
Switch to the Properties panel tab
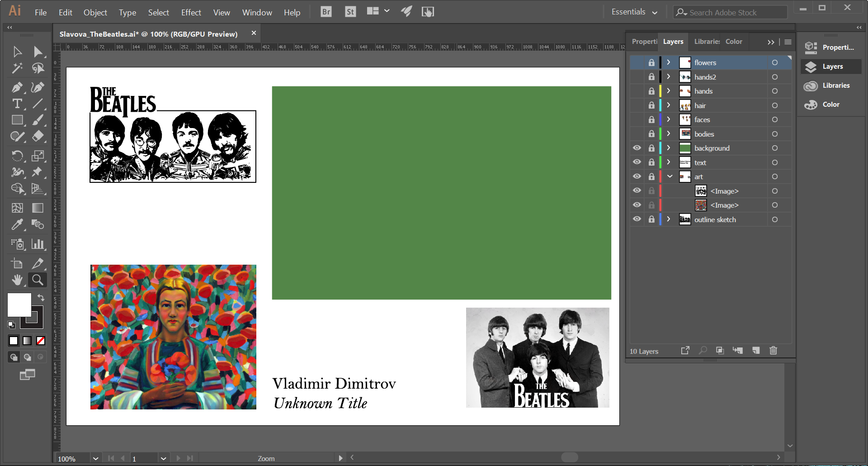tap(644, 42)
